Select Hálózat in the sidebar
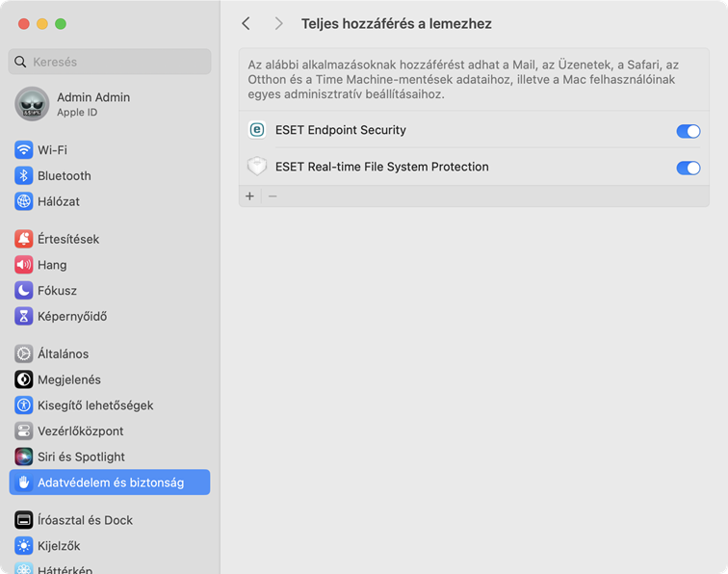Viewport: 728px width, 574px height. (110, 201)
